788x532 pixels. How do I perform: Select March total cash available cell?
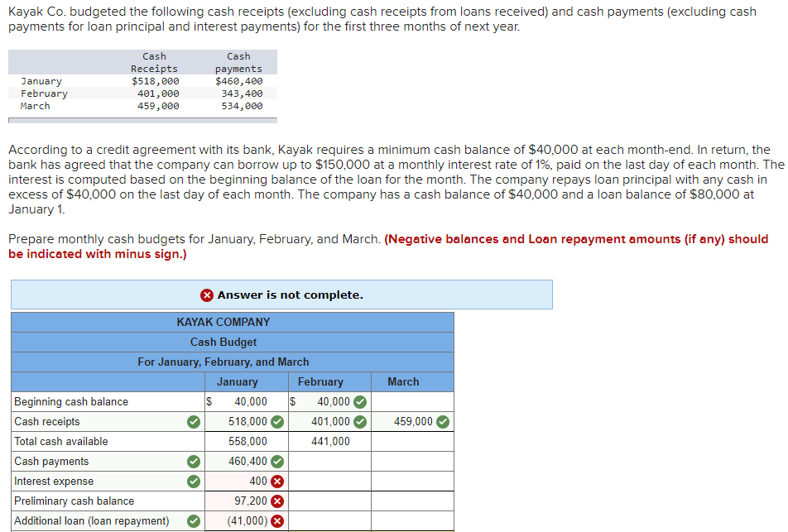412,442
